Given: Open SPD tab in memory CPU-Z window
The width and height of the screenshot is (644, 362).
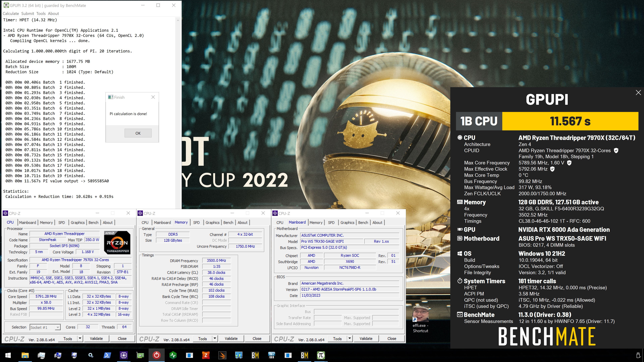Looking at the screenshot, I should click(x=197, y=222).
